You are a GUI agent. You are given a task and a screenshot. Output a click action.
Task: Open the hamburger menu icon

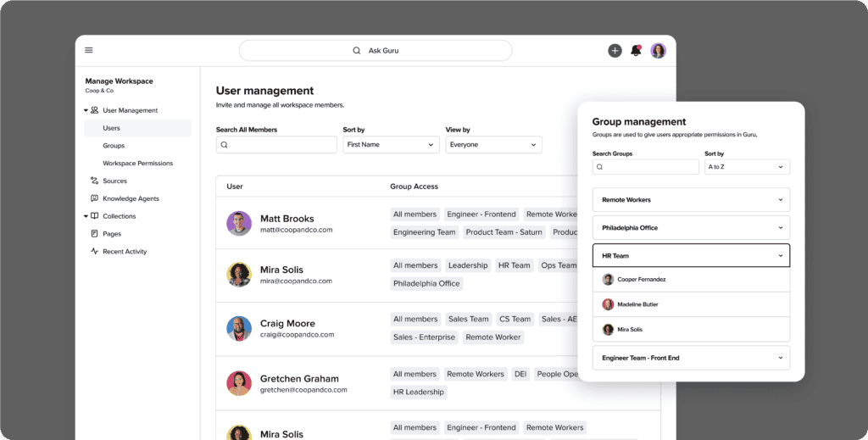[x=88, y=50]
